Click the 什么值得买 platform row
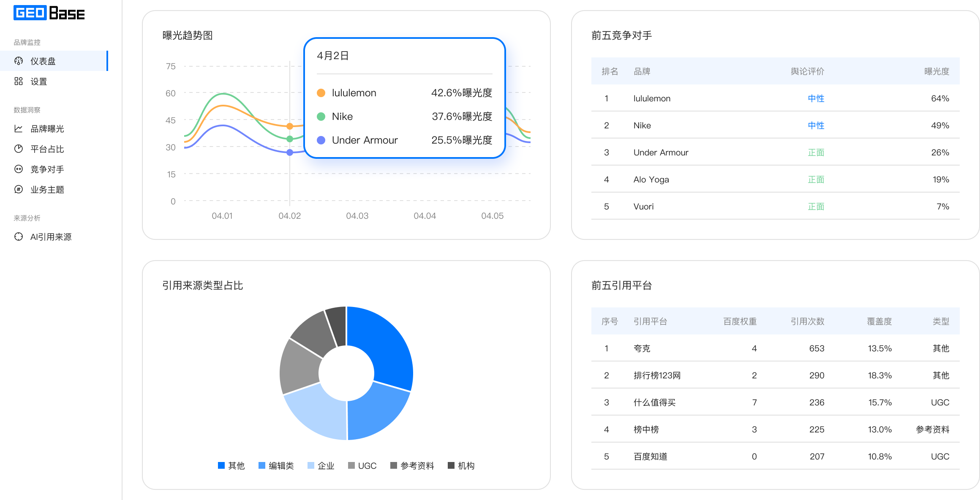 776,402
